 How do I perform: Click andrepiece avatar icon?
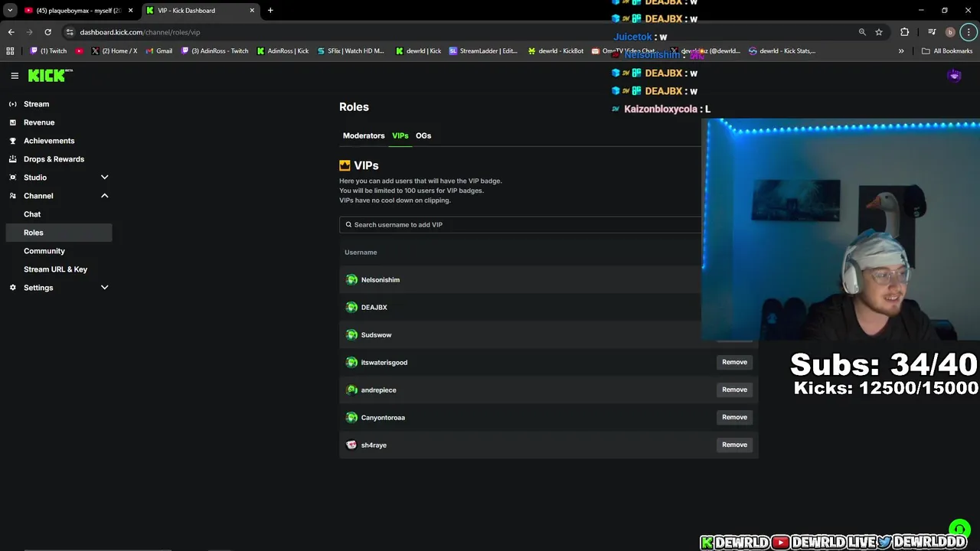click(351, 390)
